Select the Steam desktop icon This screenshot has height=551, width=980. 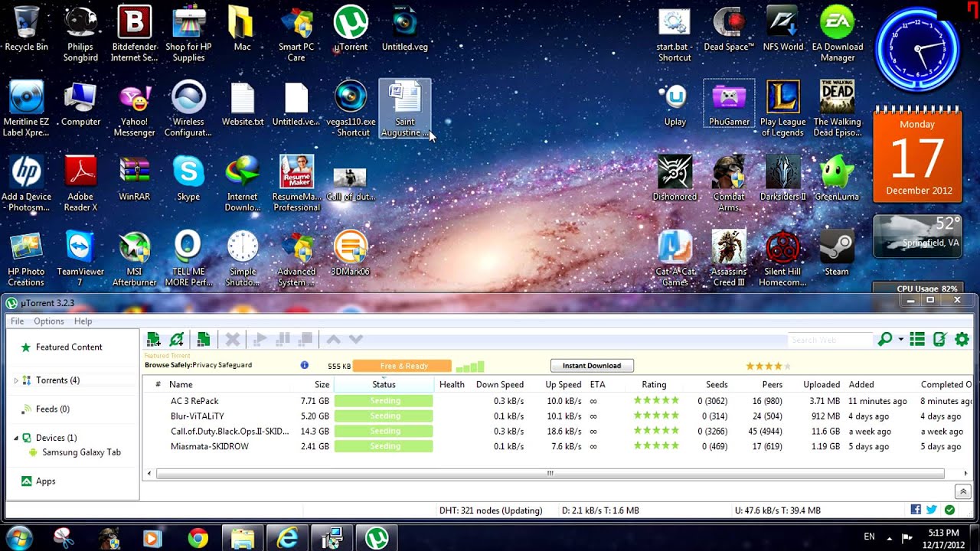pos(836,253)
